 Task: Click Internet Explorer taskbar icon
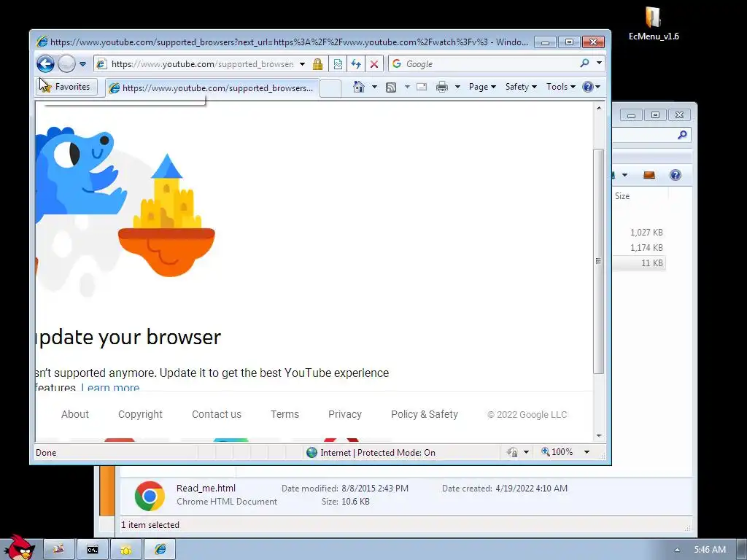click(x=160, y=550)
